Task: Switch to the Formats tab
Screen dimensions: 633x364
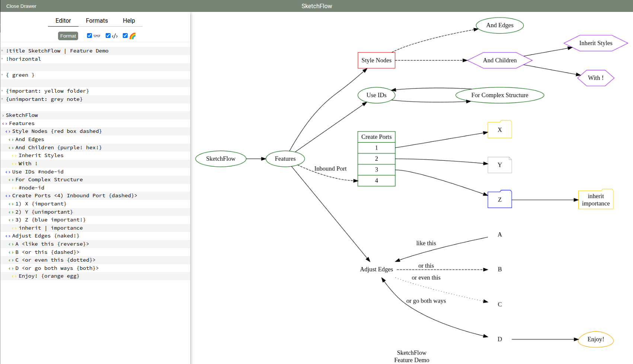Action: pyautogui.click(x=97, y=21)
